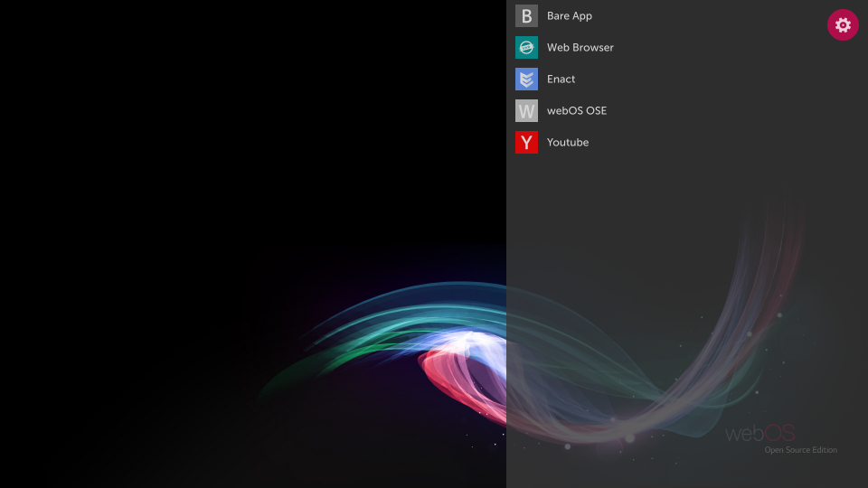Launch Web Browser from its label

click(x=580, y=48)
